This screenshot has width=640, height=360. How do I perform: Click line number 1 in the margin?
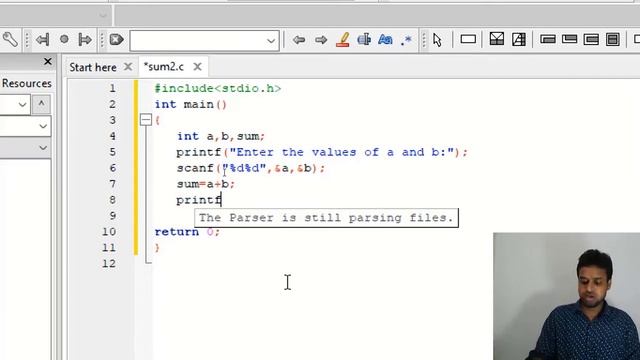(112, 89)
